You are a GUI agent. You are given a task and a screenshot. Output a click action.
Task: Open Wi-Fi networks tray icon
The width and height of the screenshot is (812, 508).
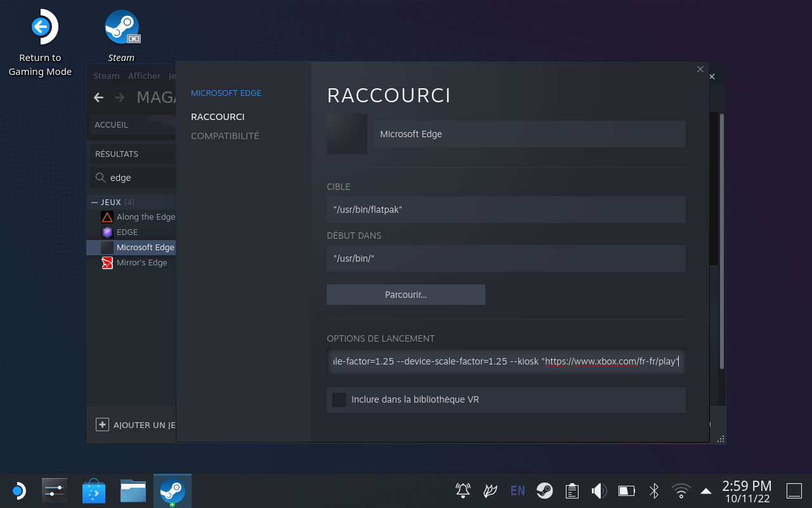pyautogui.click(x=681, y=490)
